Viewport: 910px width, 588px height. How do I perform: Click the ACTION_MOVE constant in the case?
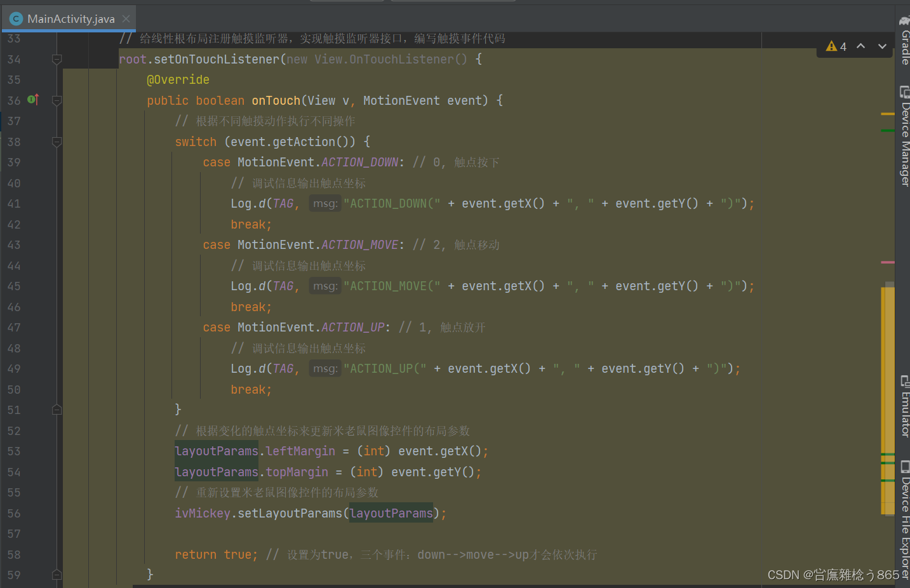pos(360,245)
